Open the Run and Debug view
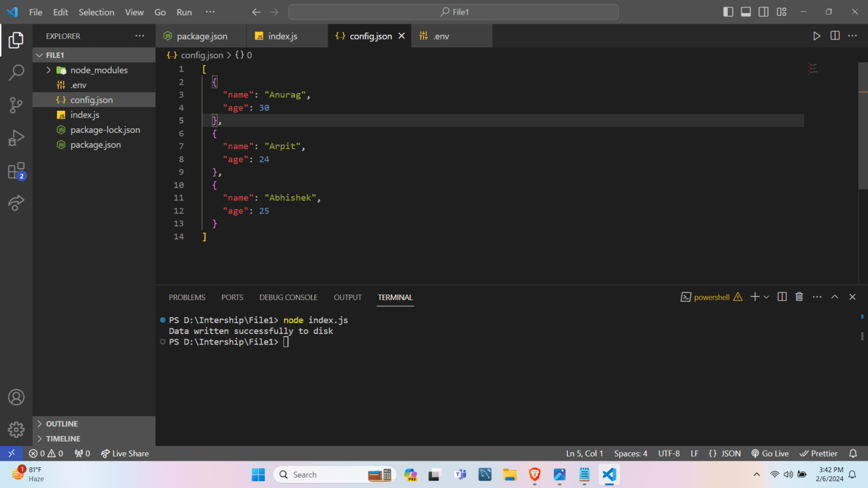868x488 pixels. 17,137
